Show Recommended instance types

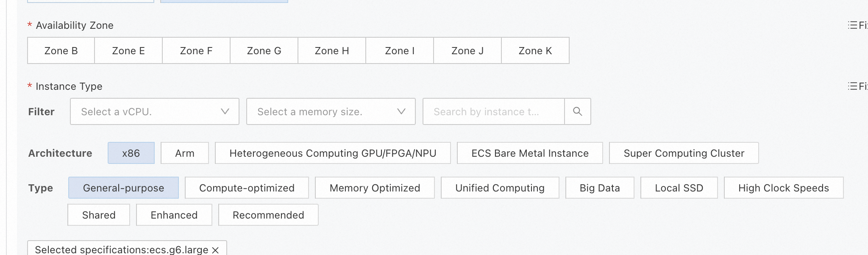pyautogui.click(x=268, y=215)
